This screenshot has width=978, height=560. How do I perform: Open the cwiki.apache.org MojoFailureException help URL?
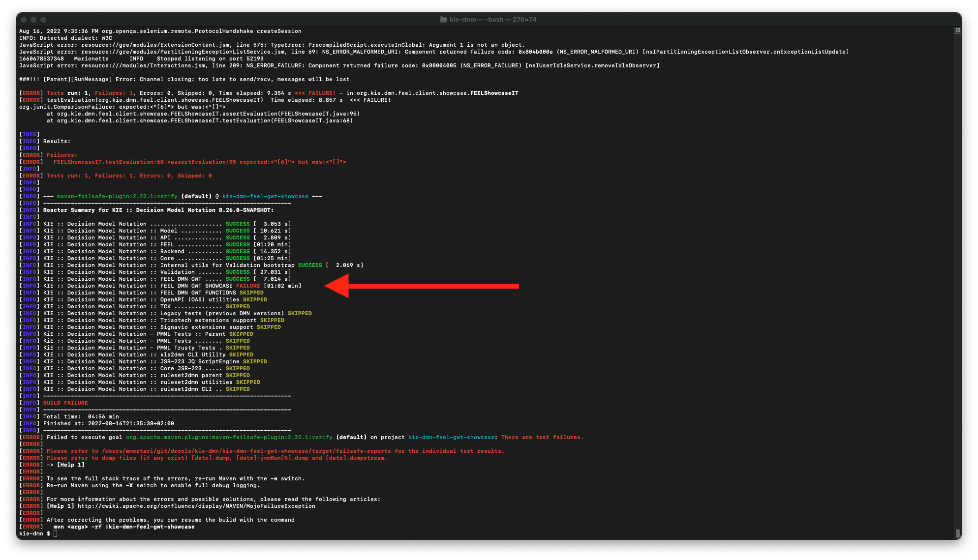[x=196, y=506]
